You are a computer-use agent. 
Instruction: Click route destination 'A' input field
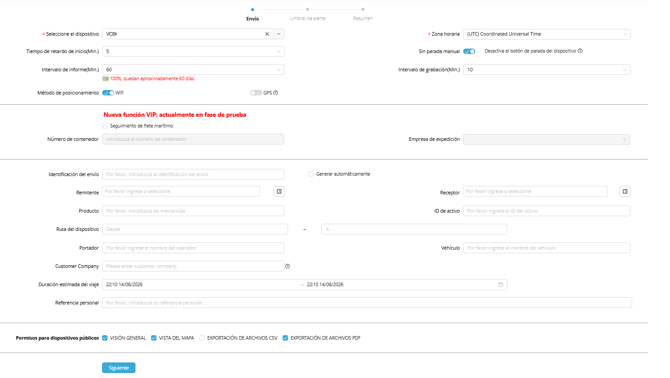[x=414, y=229]
